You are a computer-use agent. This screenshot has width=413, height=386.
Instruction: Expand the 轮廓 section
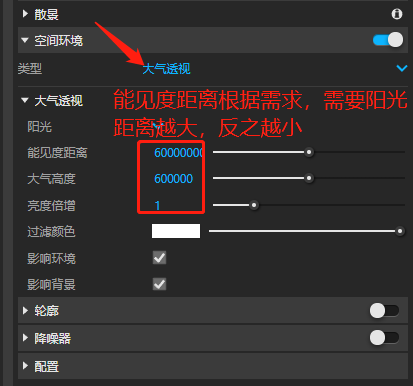25,311
